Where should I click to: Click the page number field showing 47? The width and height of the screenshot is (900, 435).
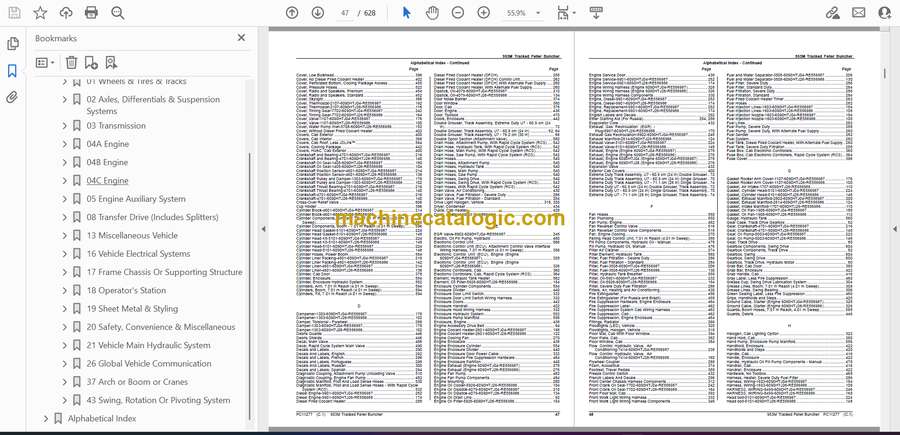344,13
